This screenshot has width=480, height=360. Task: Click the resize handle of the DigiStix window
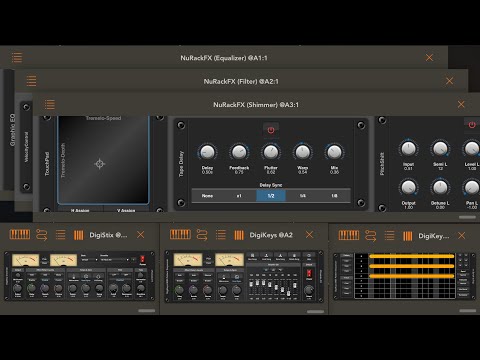[147, 311]
